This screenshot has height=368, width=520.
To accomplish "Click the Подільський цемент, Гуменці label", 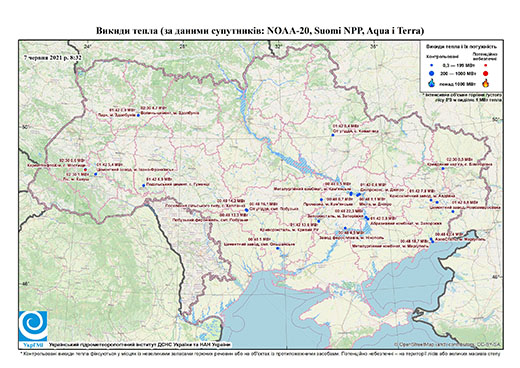I will tap(178, 184).
